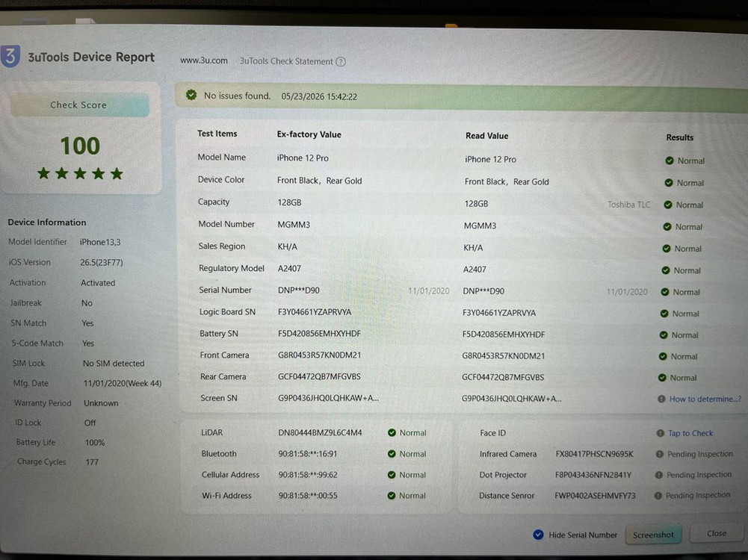
Task: Click the Ex-factory Value column header
Action: click(309, 134)
